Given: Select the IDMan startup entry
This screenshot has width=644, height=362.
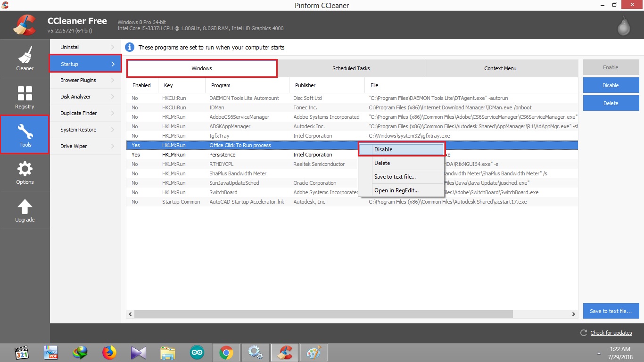Looking at the screenshot, I should (352, 107).
